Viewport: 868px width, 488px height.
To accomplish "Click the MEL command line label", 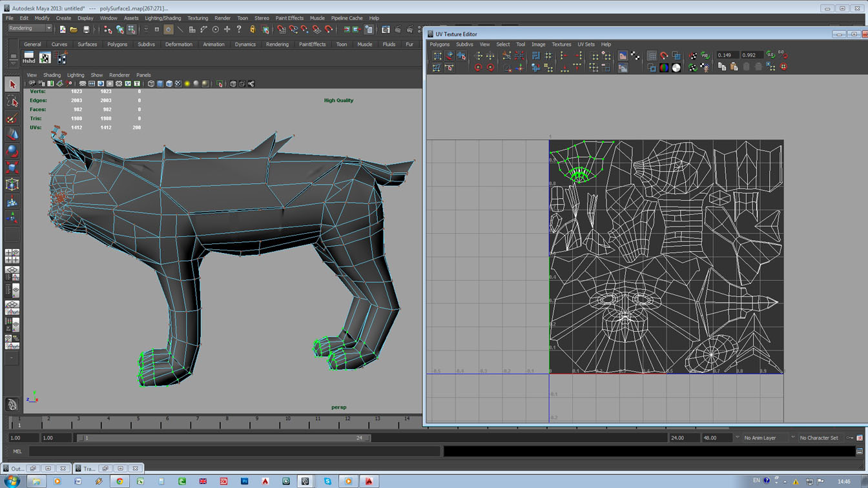I will (x=17, y=451).
